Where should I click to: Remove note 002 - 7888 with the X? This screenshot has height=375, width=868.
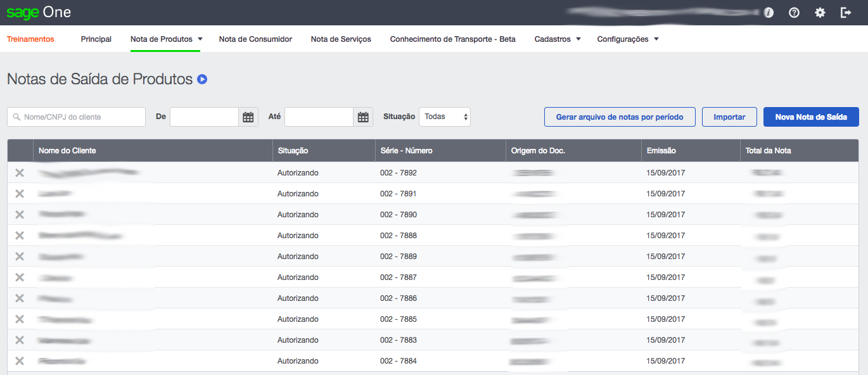coord(20,235)
